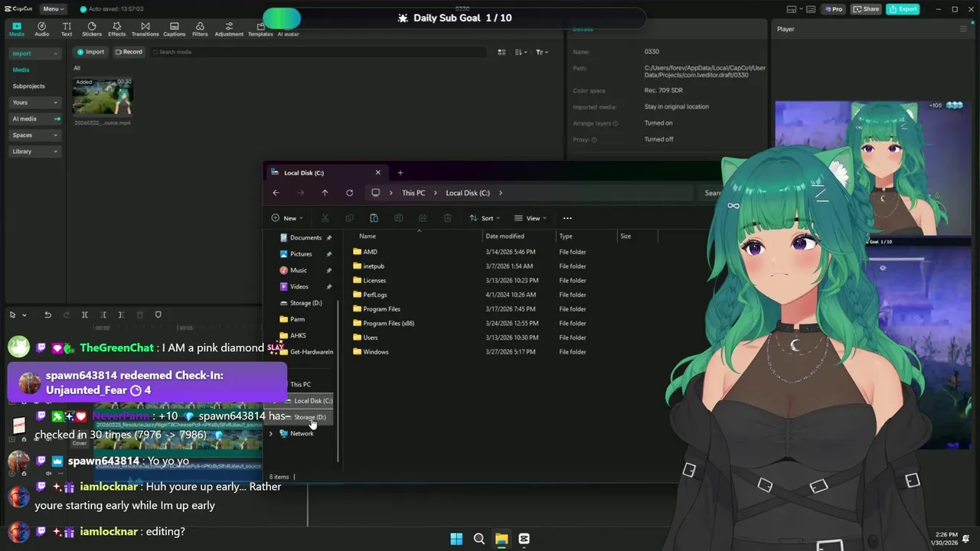Screen dimensions: 980x551
Task: Click the Record button in media panel
Action: pyautogui.click(x=129, y=52)
